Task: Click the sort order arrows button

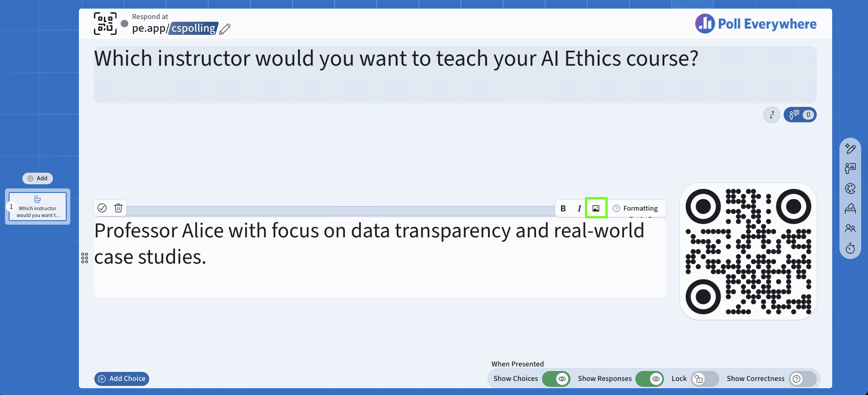Action: point(772,115)
